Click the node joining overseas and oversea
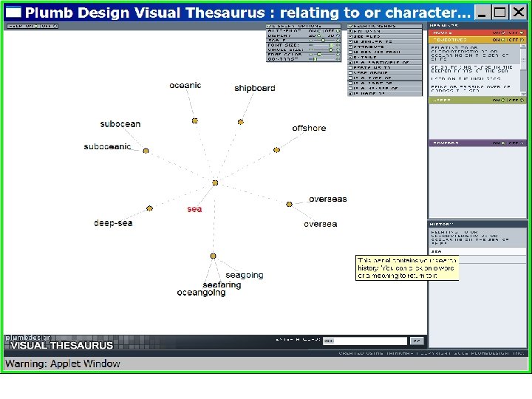Image resolution: width=532 pixels, height=399 pixels. click(x=289, y=204)
